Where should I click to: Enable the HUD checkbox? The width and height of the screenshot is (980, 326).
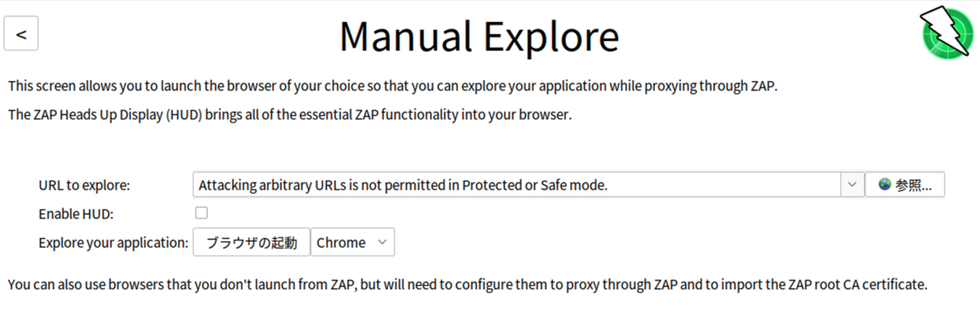tap(201, 213)
